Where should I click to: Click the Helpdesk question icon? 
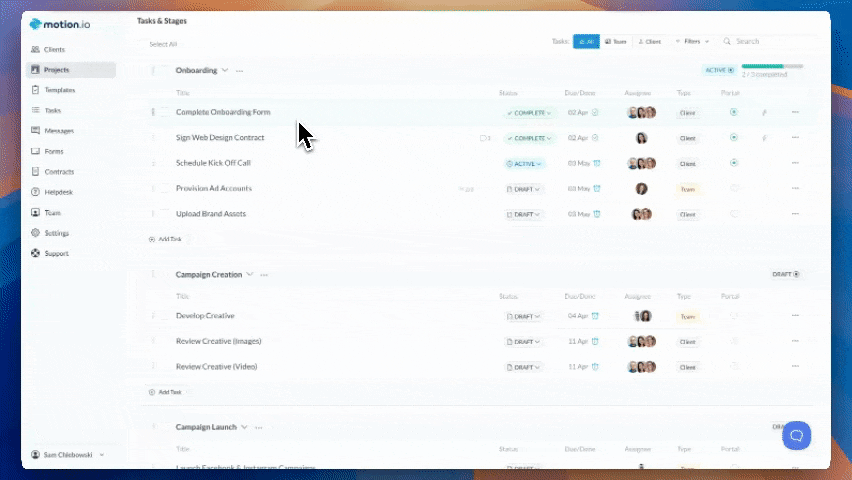pos(35,192)
